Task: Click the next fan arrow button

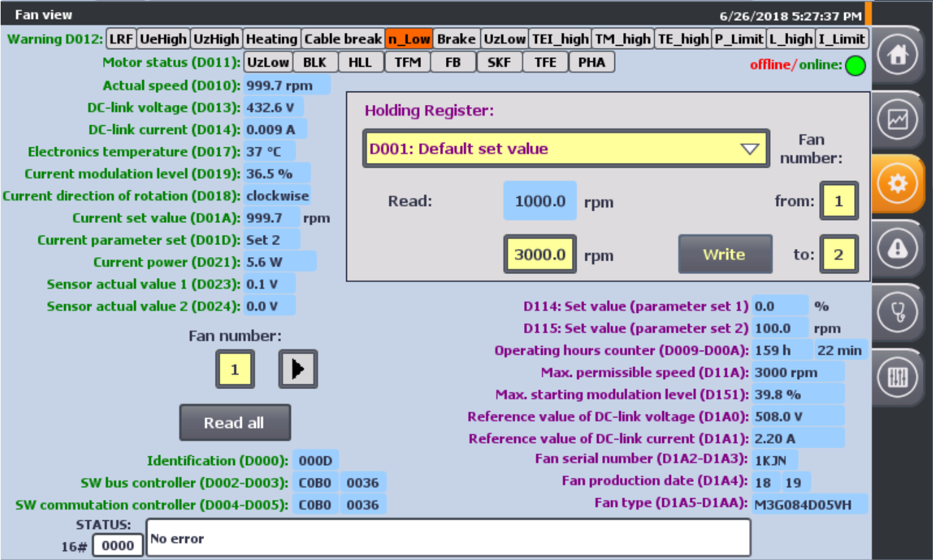Action: (x=298, y=369)
